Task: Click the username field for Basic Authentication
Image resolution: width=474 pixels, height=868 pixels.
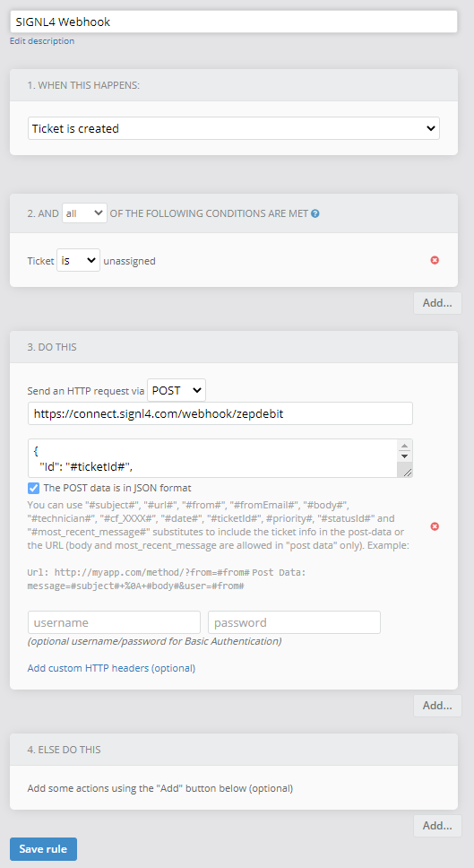Action: coord(114,622)
